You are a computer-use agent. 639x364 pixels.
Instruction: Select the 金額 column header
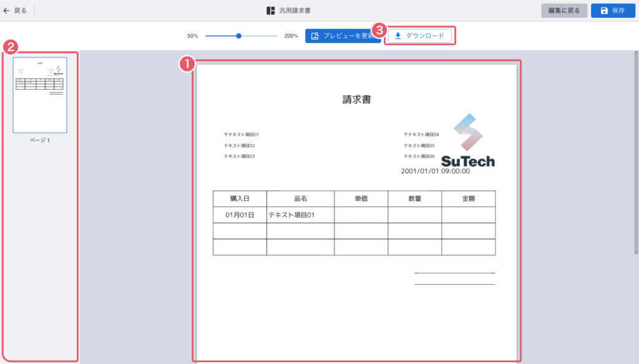(468, 199)
